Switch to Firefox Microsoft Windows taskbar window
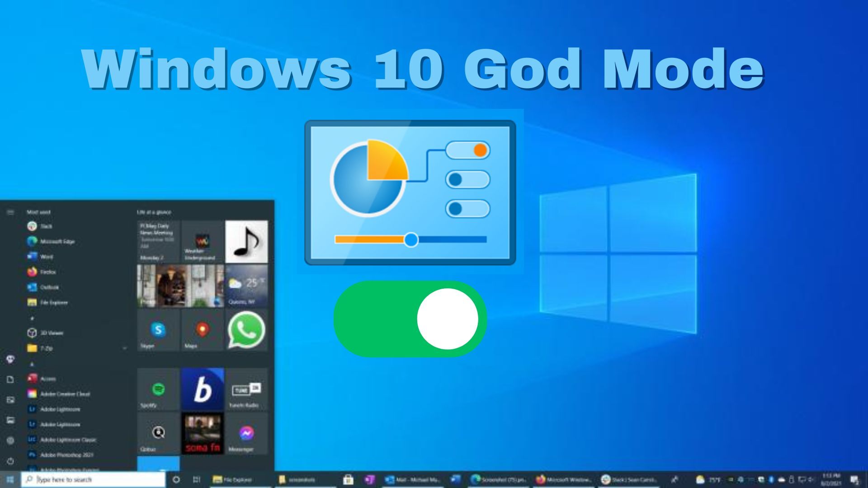 coord(564,479)
